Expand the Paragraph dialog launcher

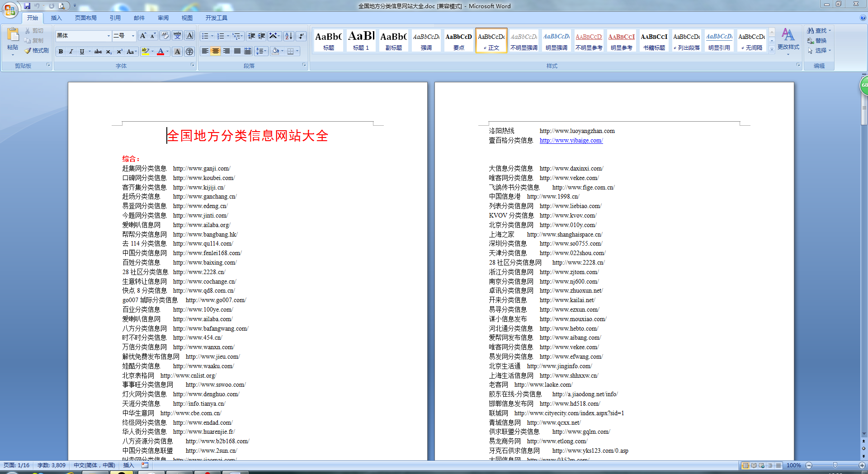coord(304,65)
